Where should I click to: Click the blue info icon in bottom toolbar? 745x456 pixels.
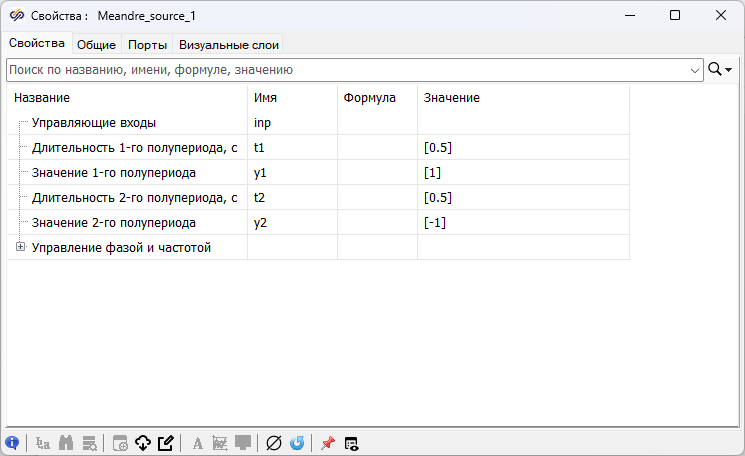(12, 443)
